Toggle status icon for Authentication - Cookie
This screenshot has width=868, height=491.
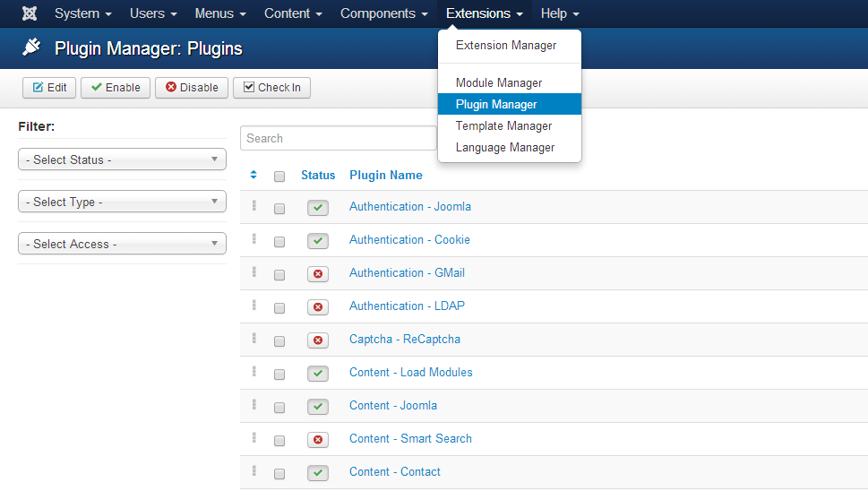318,241
